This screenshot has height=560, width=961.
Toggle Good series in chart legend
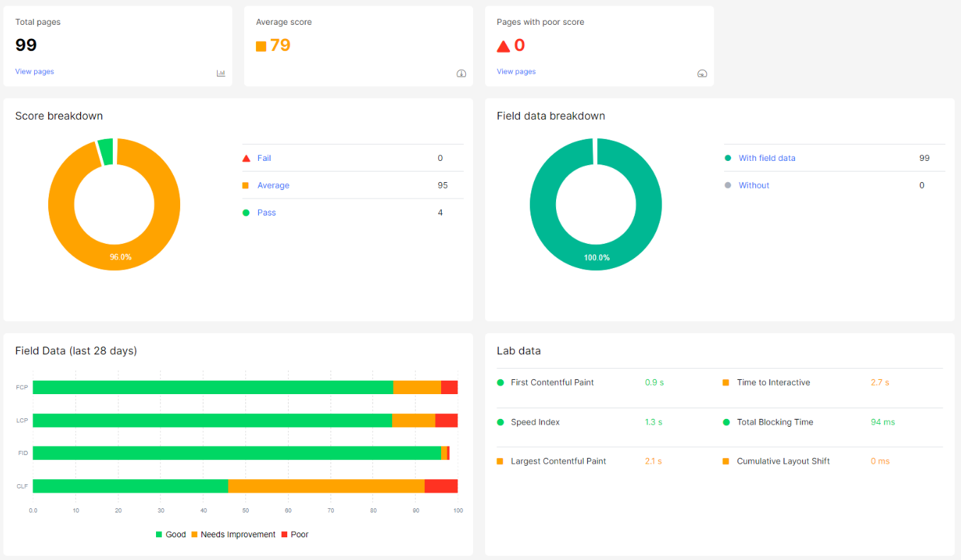point(171,534)
